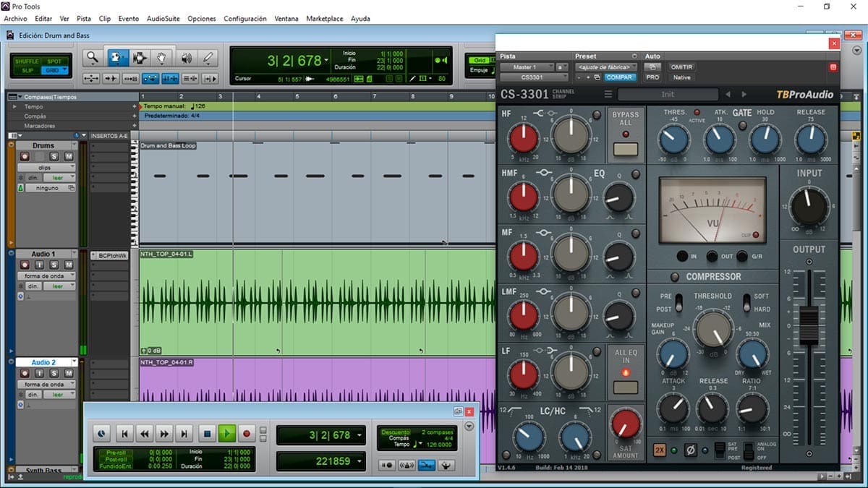Open Audio 1 forma de onda view dropdown
Viewport: 868px width, 488px height.
pyautogui.click(x=46, y=275)
